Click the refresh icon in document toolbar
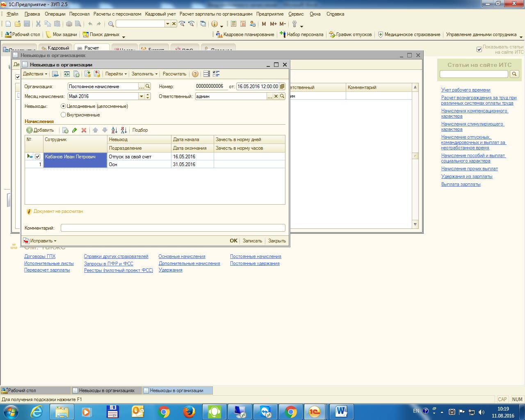This screenshot has width=525, height=420. [x=66, y=74]
